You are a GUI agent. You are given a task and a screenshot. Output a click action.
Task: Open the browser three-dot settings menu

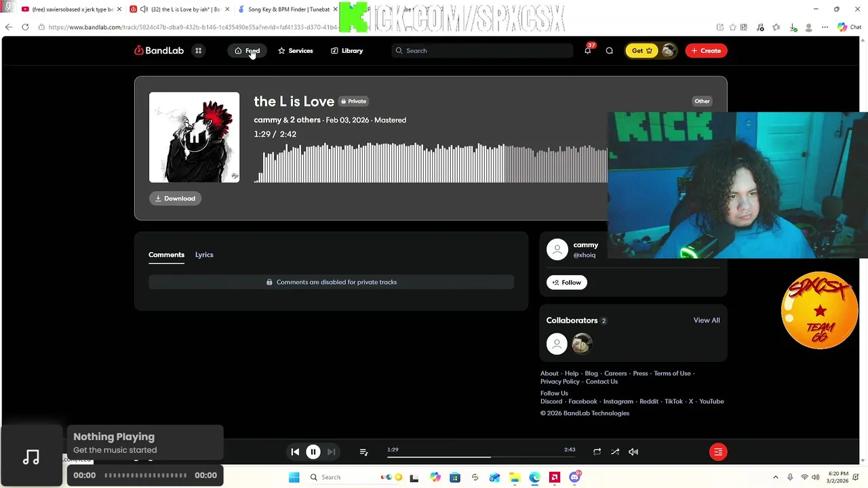point(825,27)
